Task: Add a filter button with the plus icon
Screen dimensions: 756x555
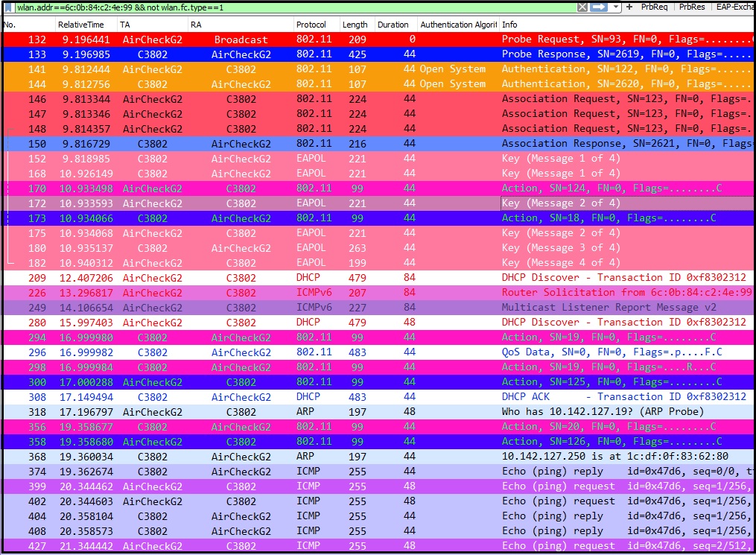Action: tap(629, 7)
